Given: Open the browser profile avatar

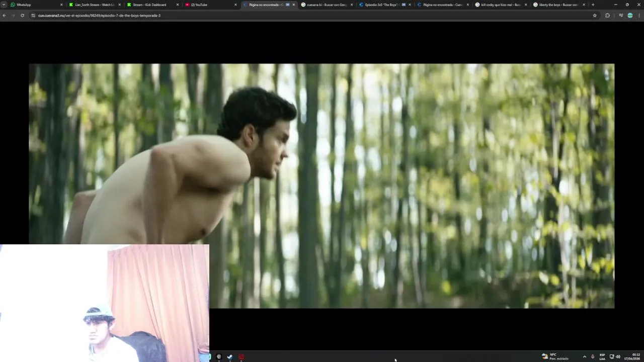Looking at the screenshot, I should click(x=630, y=16).
